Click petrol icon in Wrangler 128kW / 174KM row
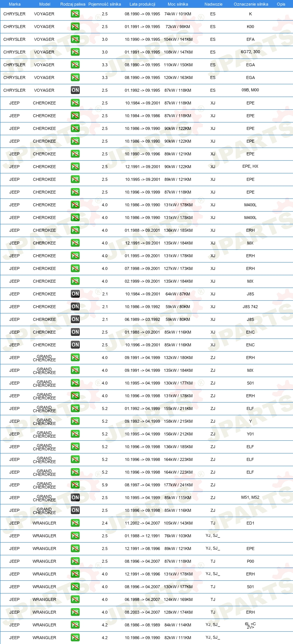 point(75,612)
